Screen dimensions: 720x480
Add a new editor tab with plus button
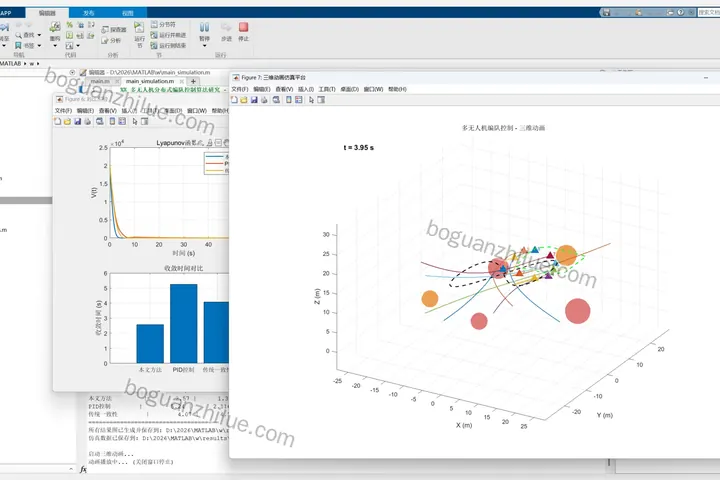193,81
